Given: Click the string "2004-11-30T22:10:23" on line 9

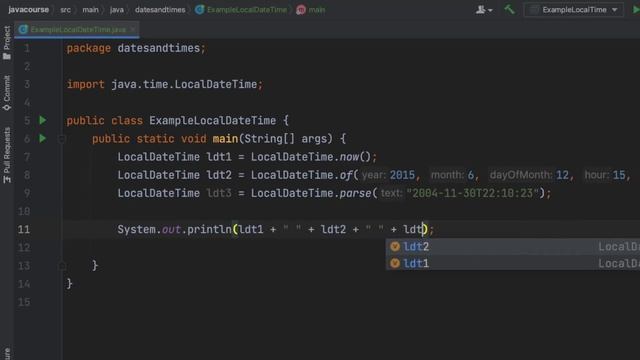Looking at the screenshot, I should [x=473, y=193].
